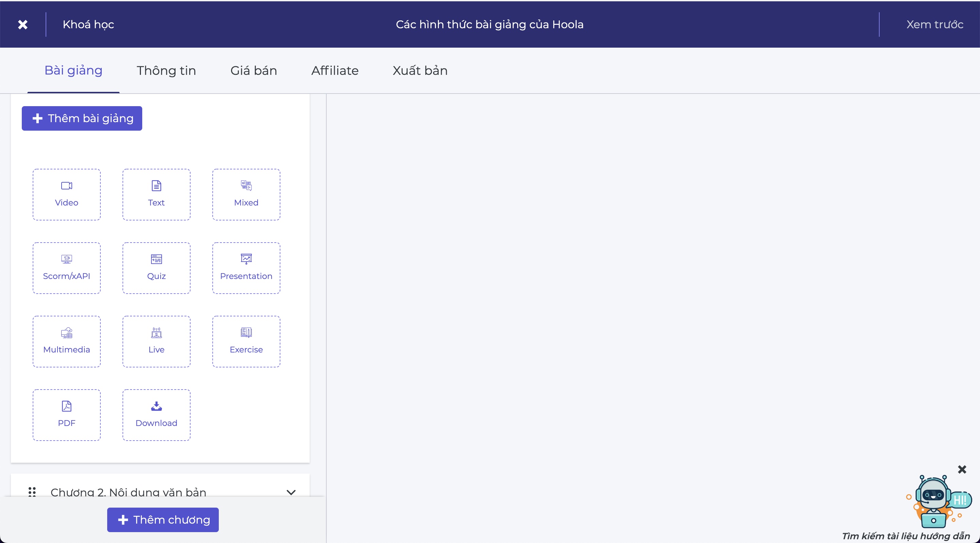980x543 pixels.
Task: Close the course editor with the X icon
Action: 23,24
